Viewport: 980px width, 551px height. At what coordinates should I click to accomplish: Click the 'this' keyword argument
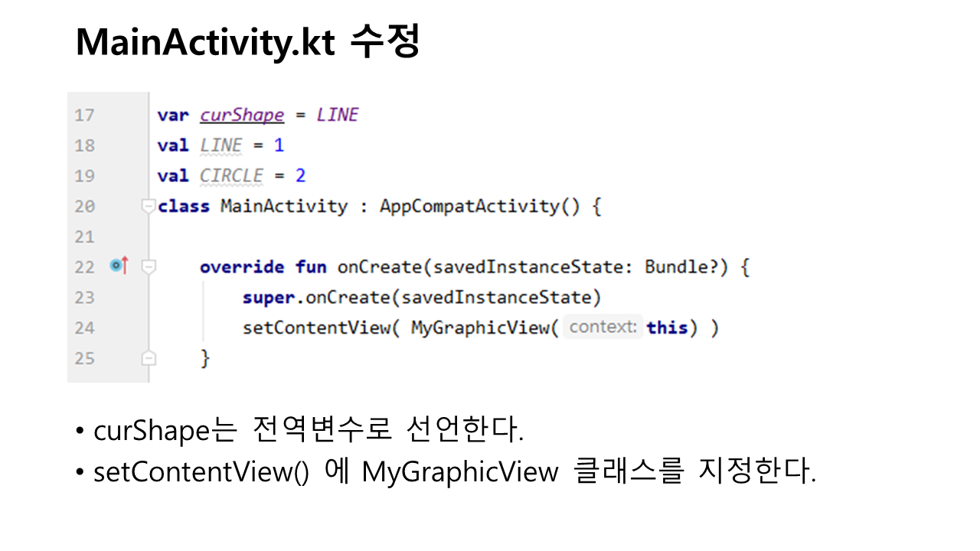coord(667,328)
